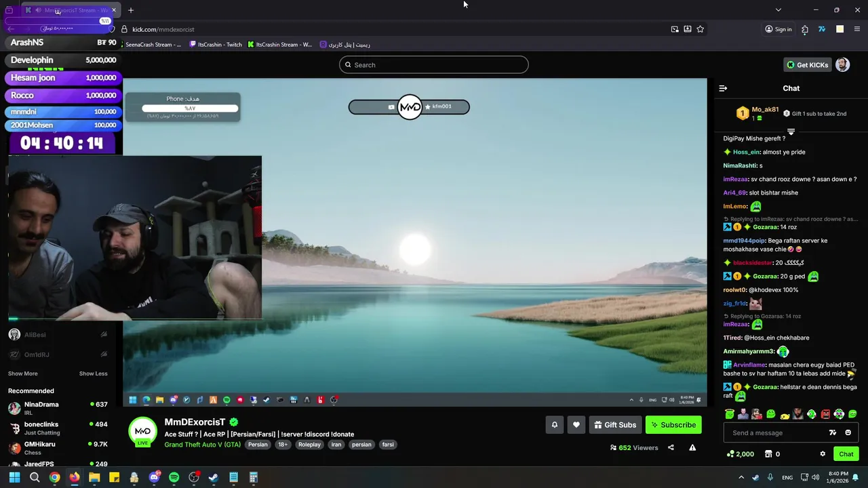Open recommended channel GMHikaru
The width and height of the screenshot is (868, 488).
point(58,447)
